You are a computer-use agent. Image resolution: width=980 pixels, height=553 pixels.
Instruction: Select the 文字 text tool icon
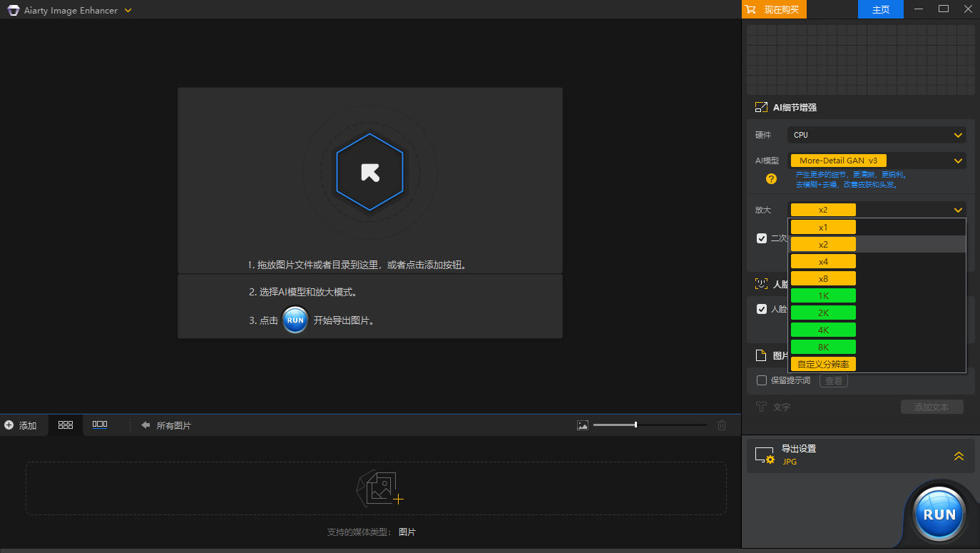[x=761, y=407]
